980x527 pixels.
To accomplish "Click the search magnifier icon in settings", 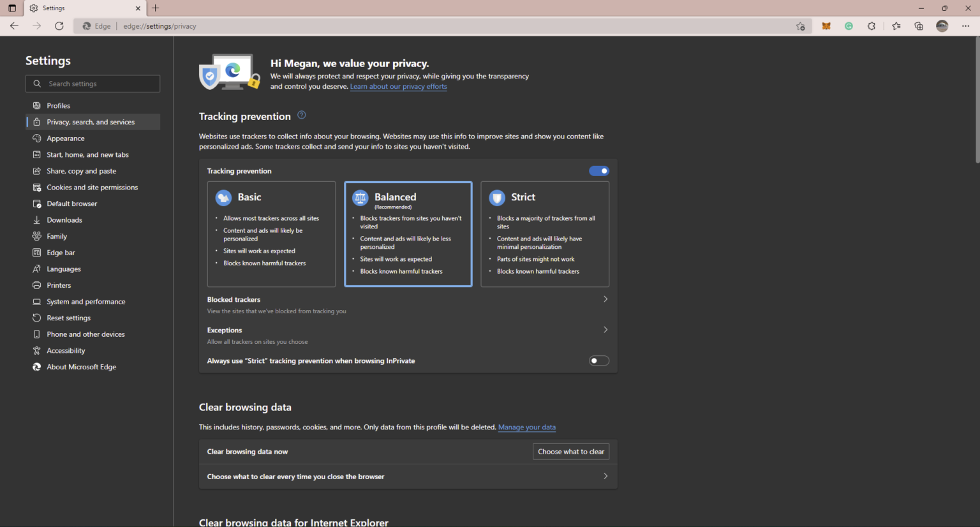I will pos(37,84).
